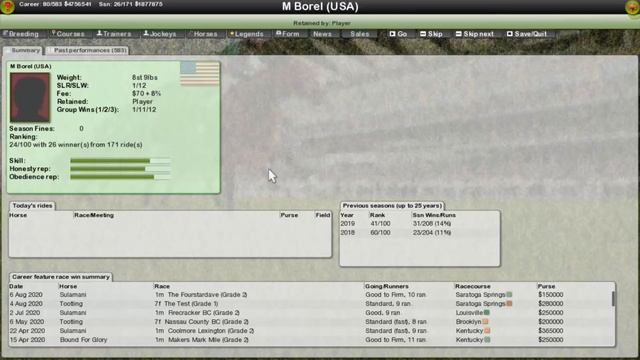The width and height of the screenshot is (640, 360).
Task: Click the USA flag image
Action: click(x=200, y=73)
